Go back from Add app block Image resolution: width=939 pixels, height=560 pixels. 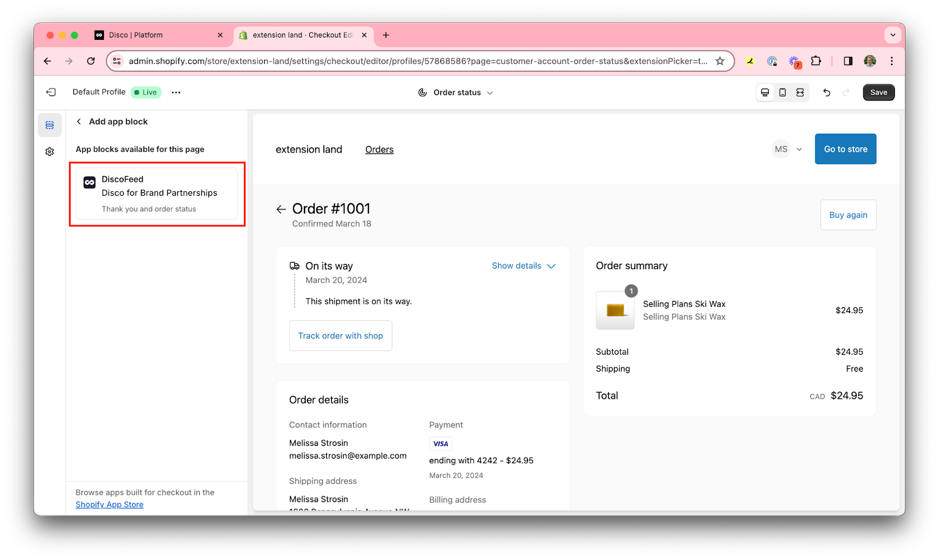point(79,121)
